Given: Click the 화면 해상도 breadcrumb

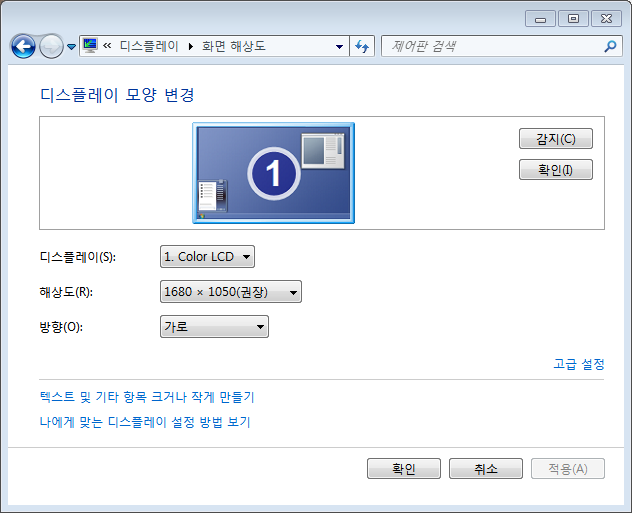Looking at the screenshot, I should click(x=234, y=46).
